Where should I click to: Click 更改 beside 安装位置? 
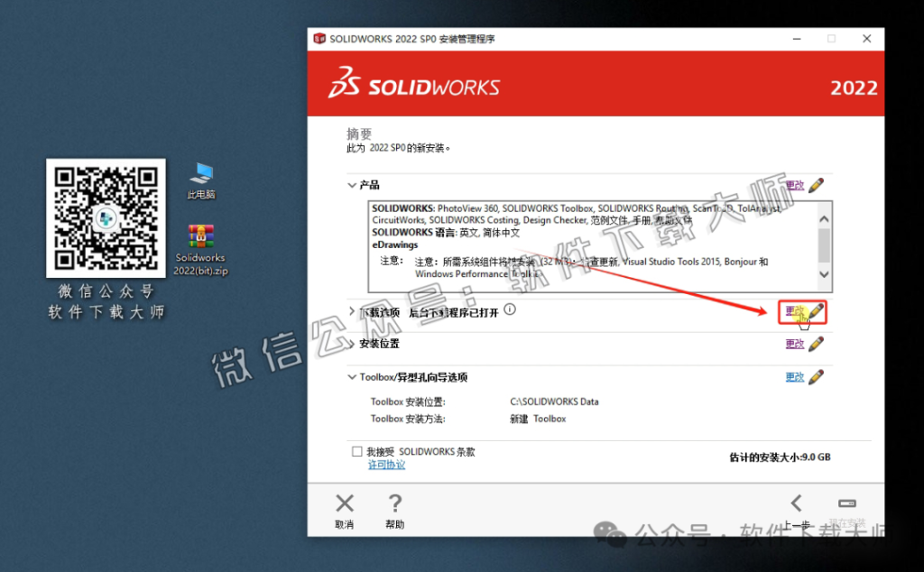tap(793, 344)
